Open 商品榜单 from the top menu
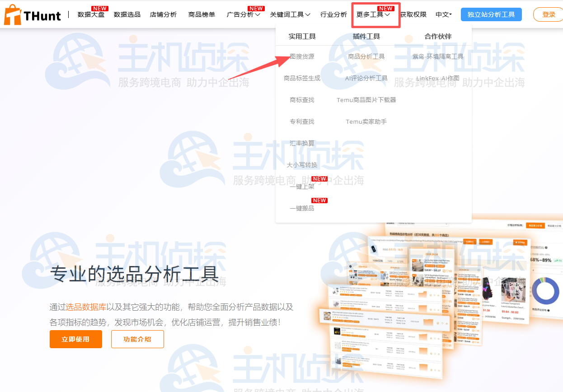Screen dimensions: 563x392 point(202,14)
